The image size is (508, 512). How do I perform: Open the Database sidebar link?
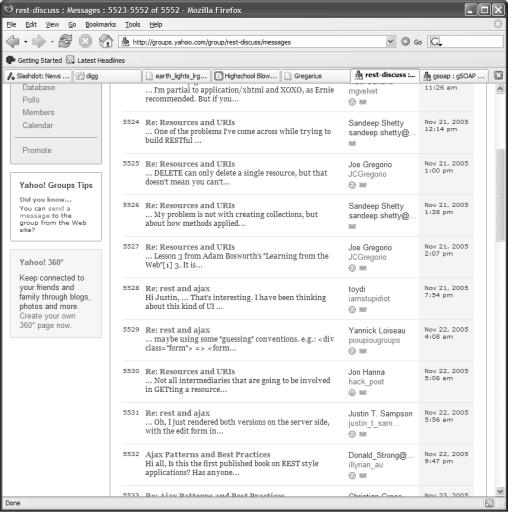point(39,87)
